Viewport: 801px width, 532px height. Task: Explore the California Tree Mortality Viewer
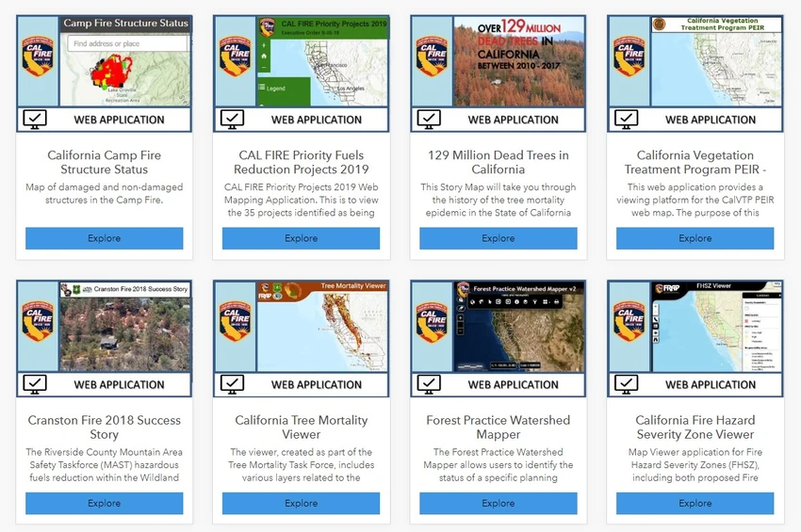click(301, 504)
